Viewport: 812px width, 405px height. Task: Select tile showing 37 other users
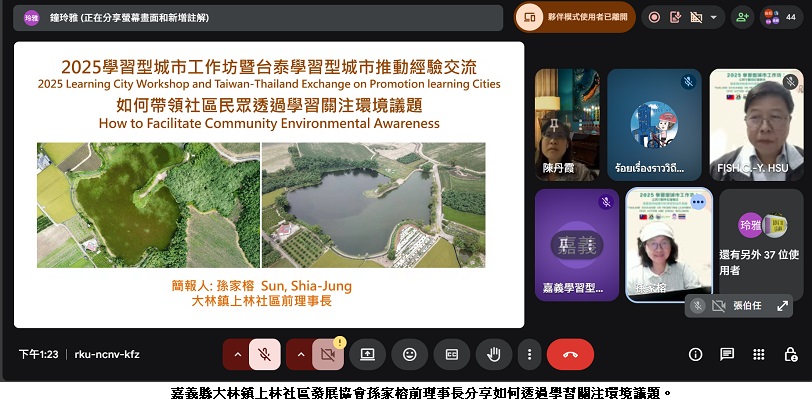click(760, 244)
